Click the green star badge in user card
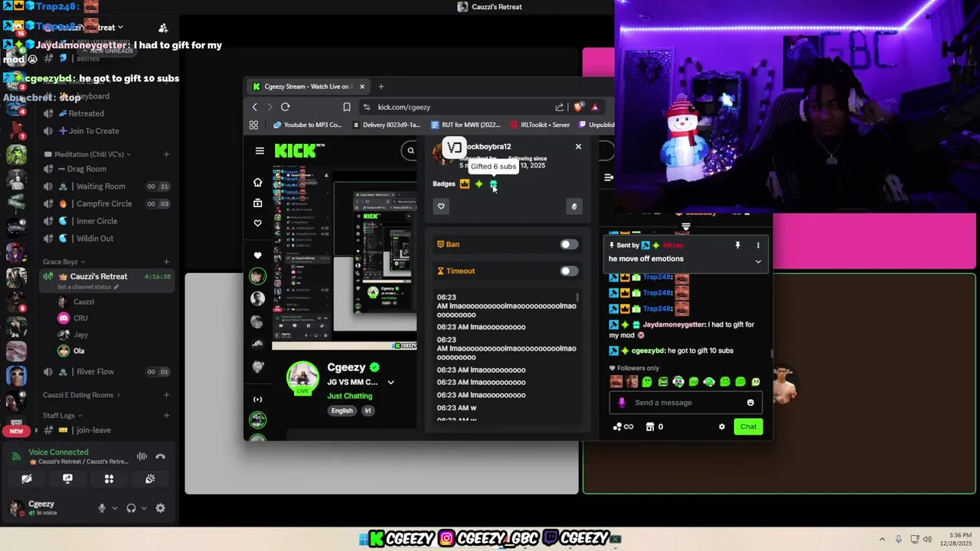Screen dimensions: 980x551 click(x=479, y=184)
